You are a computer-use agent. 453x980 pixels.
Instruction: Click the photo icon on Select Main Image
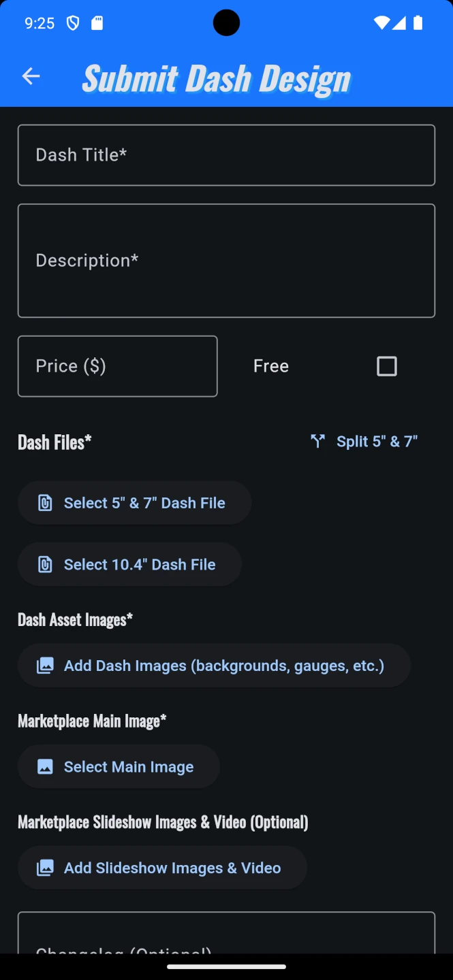[45, 766]
